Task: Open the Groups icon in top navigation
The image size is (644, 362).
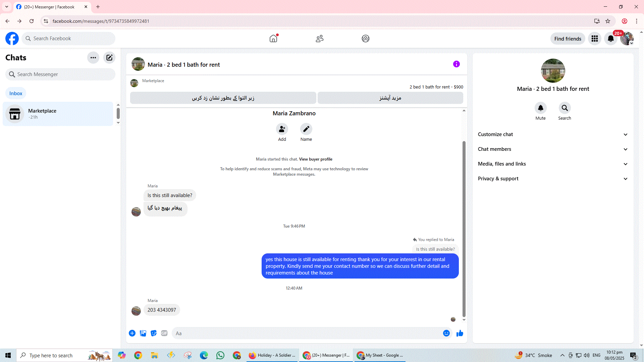Action: tap(366, 39)
